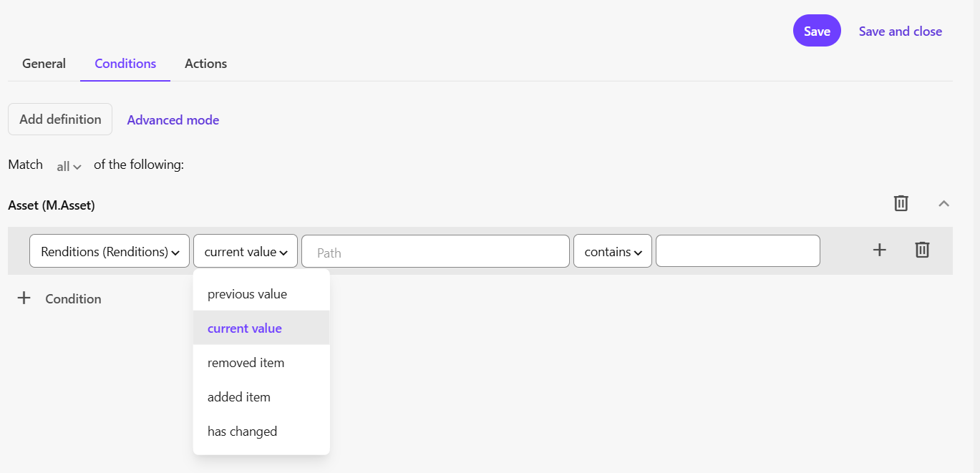Focus the Path input field

pos(435,252)
